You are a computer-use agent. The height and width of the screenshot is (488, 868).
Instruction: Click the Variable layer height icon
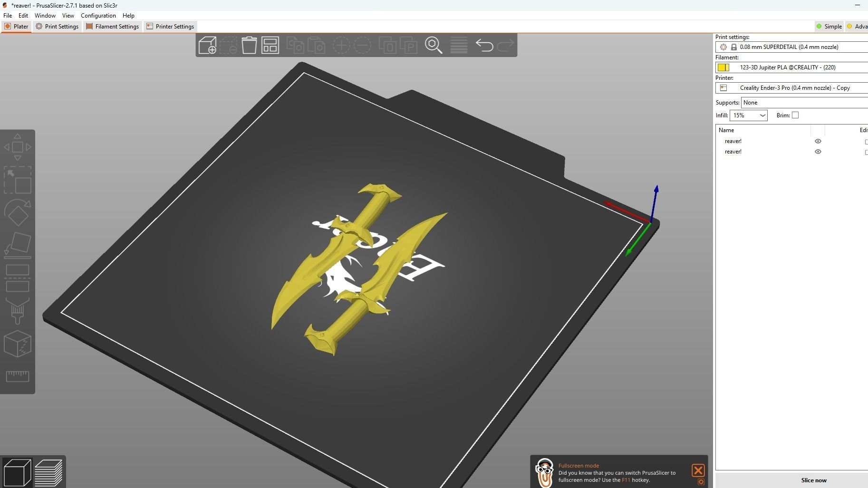(459, 45)
